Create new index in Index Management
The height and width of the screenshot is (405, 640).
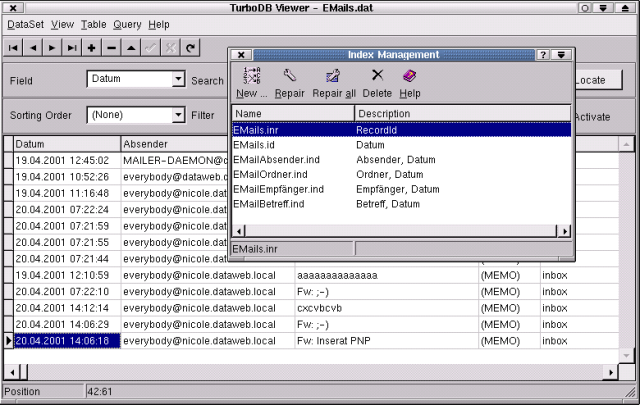coord(252,83)
